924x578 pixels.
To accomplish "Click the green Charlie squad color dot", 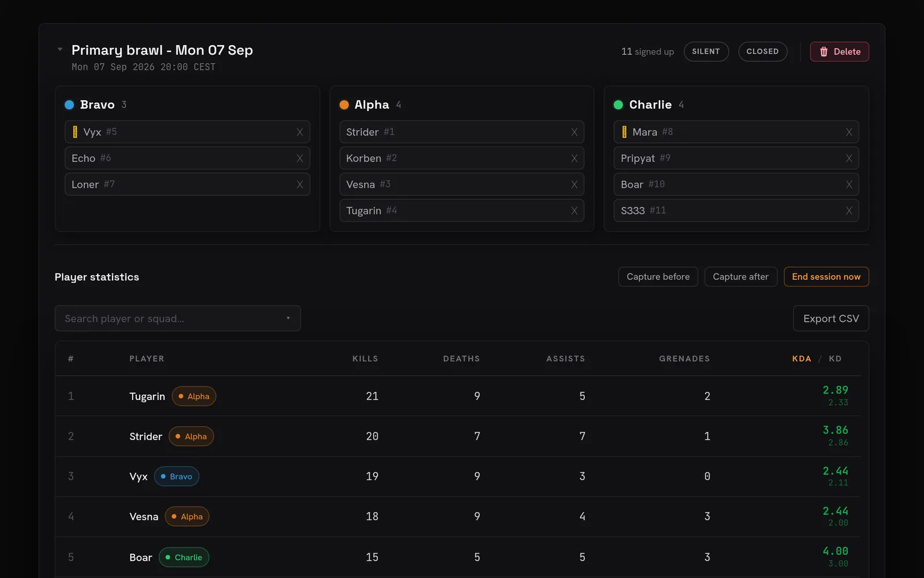I will pyautogui.click(x=619, y=105).
